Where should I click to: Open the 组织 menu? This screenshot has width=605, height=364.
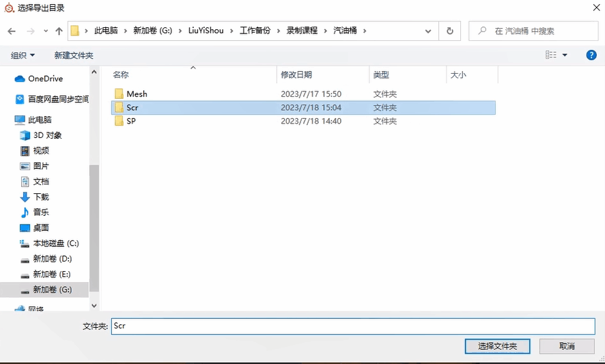23,55
